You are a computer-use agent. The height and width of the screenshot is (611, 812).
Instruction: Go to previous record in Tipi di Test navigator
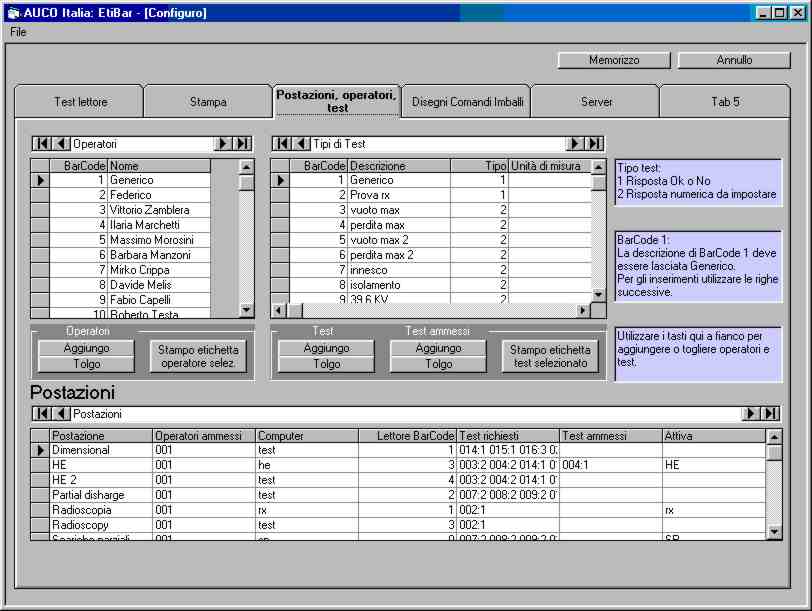click(x=301, y=143)
